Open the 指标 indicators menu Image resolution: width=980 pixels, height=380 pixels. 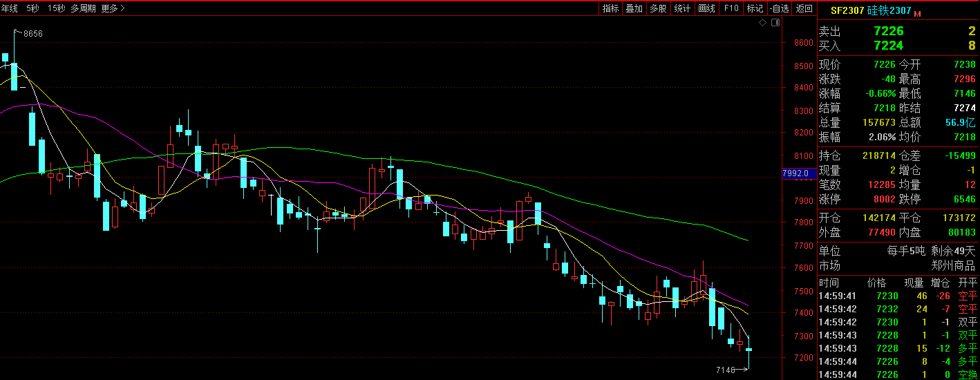tap(610, 8)
